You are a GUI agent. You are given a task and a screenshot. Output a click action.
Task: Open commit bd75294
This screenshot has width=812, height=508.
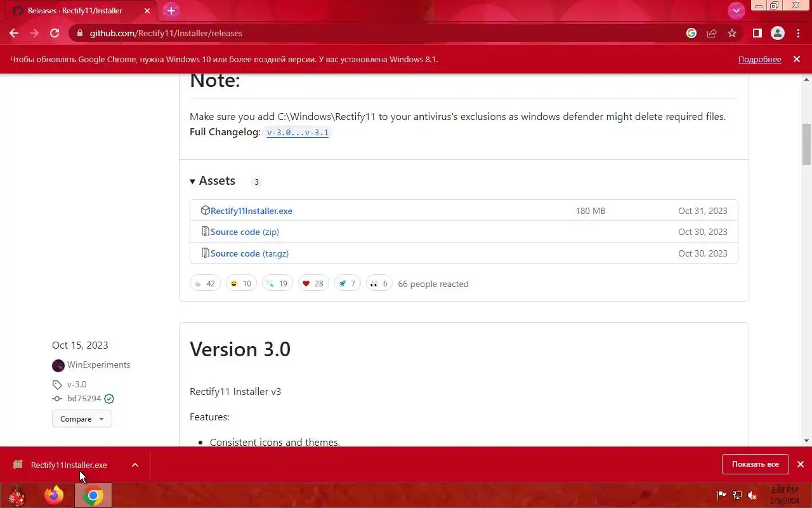click(84, 399)
